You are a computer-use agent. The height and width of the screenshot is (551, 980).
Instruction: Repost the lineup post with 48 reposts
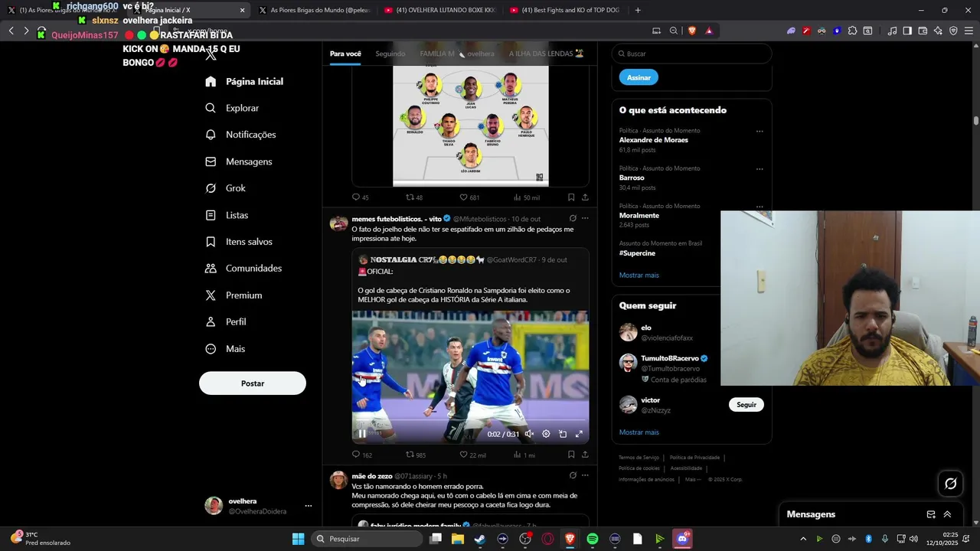click(x=413, y=197)
